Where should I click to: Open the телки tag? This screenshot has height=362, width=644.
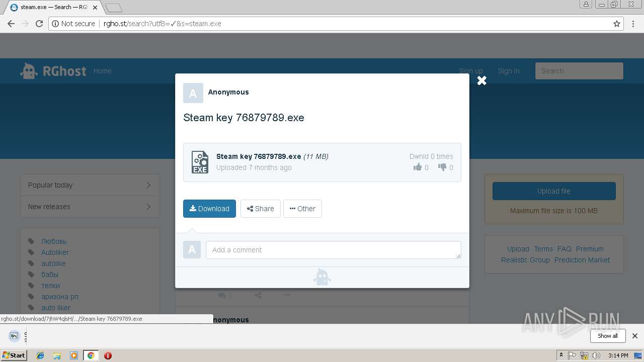50,286
